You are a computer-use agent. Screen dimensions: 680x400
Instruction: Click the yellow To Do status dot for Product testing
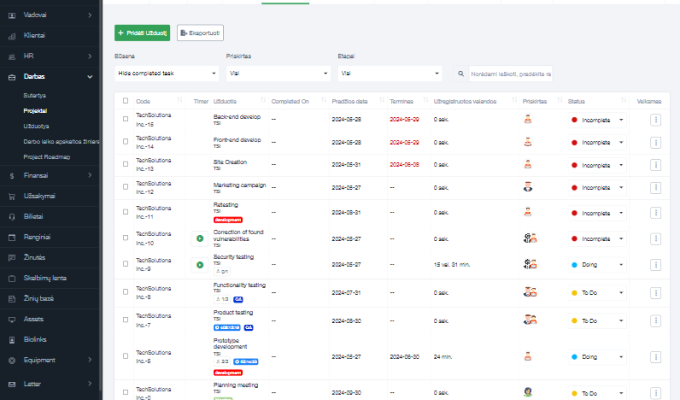[574, 322]
